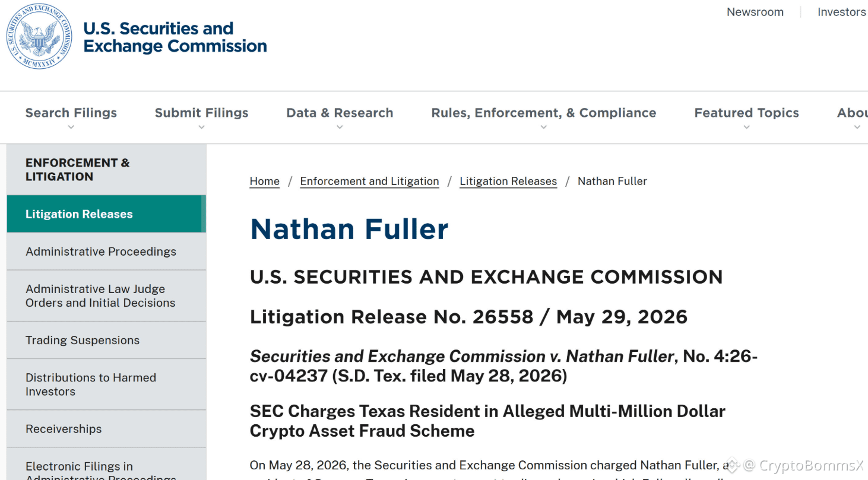Expand the Featured Topics chevron
Screen dimensions: 868x480
pyautogui.click(x=746, y=127)
